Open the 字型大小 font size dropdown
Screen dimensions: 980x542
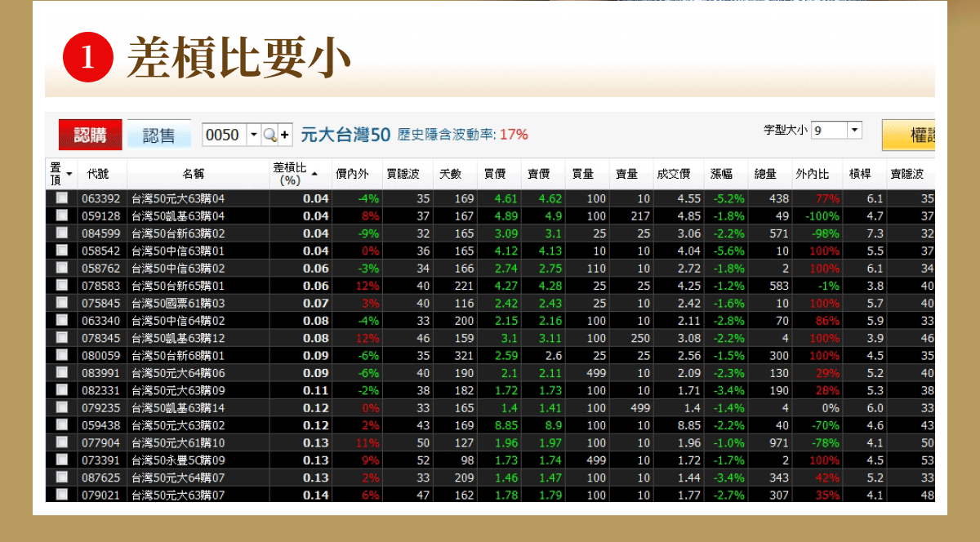(x=854, y=130)
